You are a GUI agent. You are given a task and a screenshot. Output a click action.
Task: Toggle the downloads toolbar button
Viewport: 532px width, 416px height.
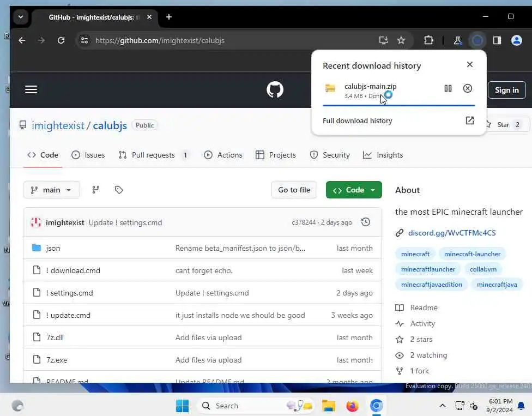tap(477, 40)
